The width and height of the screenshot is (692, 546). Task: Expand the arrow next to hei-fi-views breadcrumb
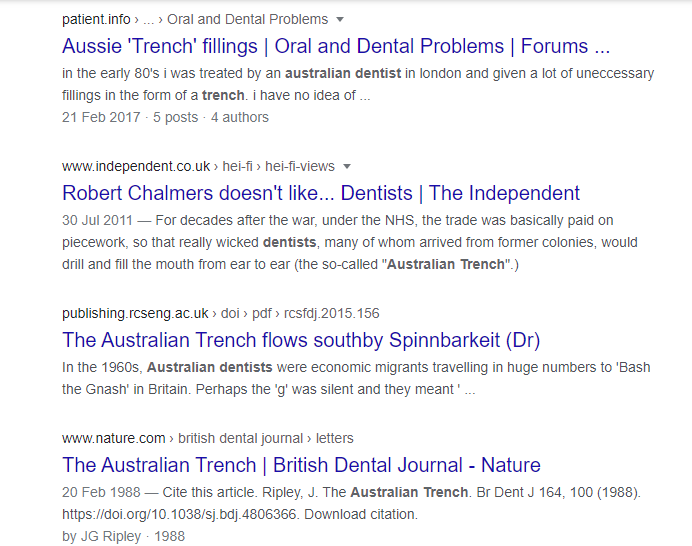[347, 166]
